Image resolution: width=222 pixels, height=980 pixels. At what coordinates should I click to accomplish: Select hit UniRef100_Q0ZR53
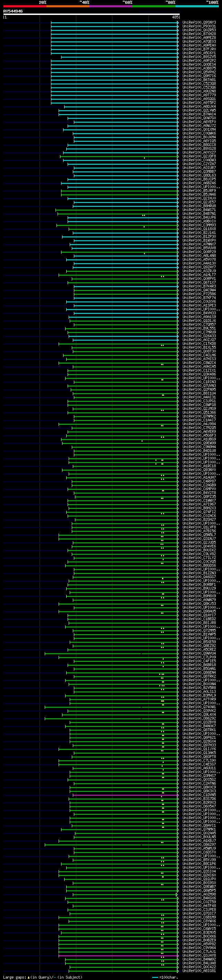[x=199, y=30]
